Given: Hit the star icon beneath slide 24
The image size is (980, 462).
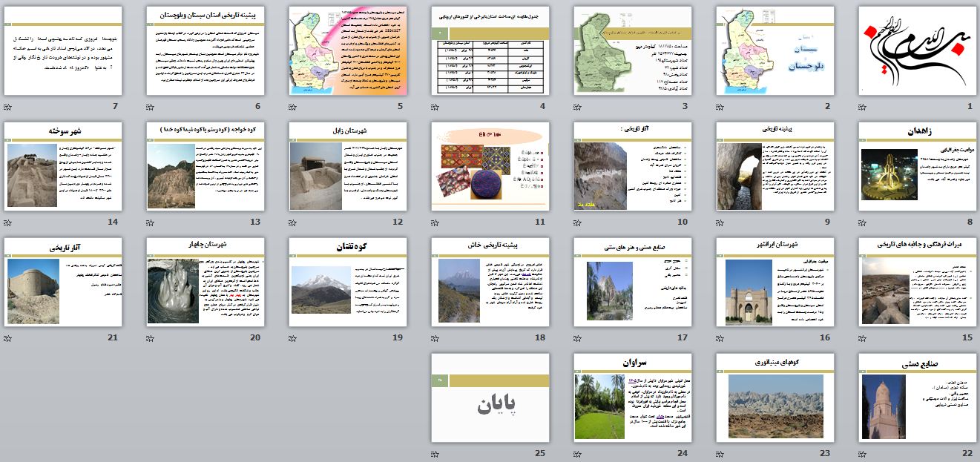Looking at the screenshot, I should pos(577,455).
